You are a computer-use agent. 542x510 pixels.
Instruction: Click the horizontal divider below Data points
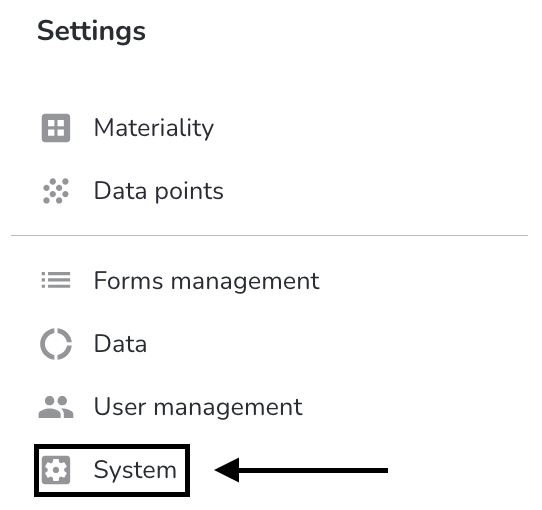269,235
